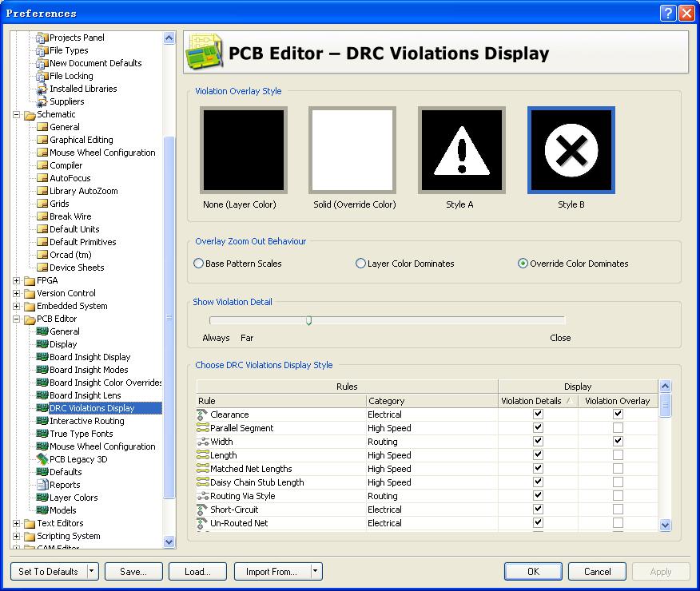Open the PCB Editor Models page

(63, 510)
